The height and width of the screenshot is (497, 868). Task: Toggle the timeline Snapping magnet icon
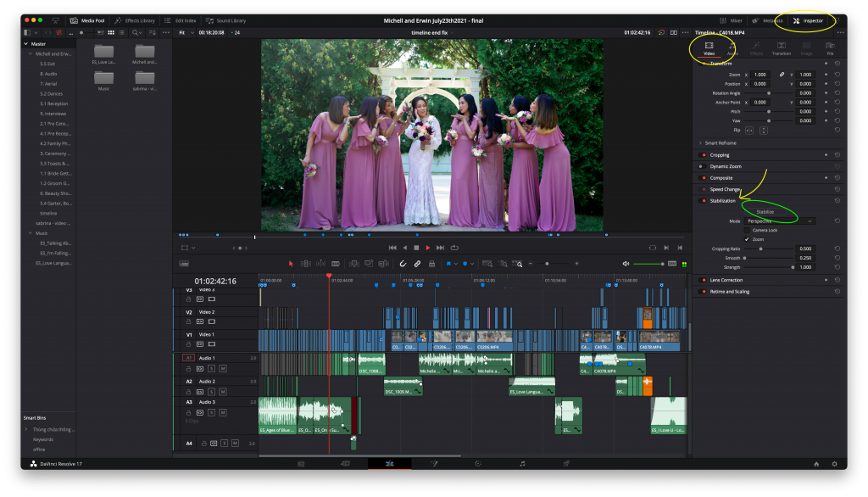coord(403,264)
